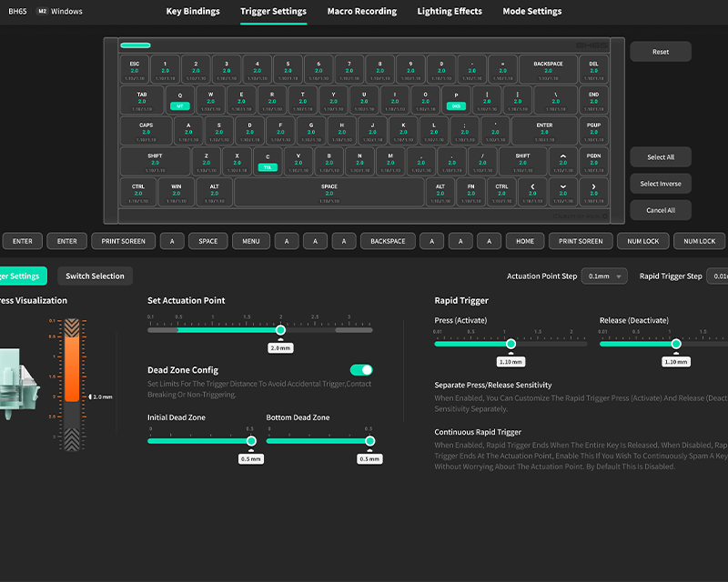Click the left arrow key on the keyboard

[532, 191]
